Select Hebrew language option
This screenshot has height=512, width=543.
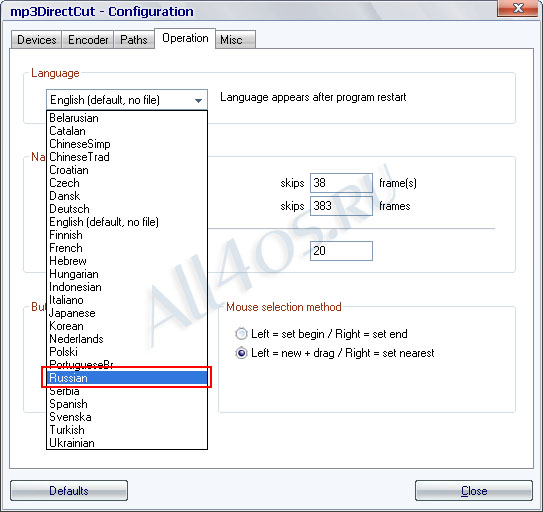(127, 261)
